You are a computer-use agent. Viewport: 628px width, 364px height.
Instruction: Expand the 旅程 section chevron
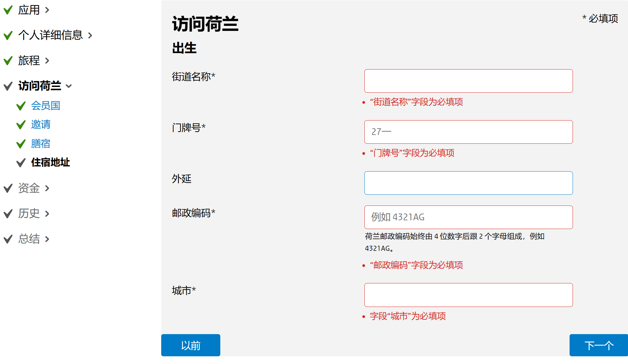(47, 61)
